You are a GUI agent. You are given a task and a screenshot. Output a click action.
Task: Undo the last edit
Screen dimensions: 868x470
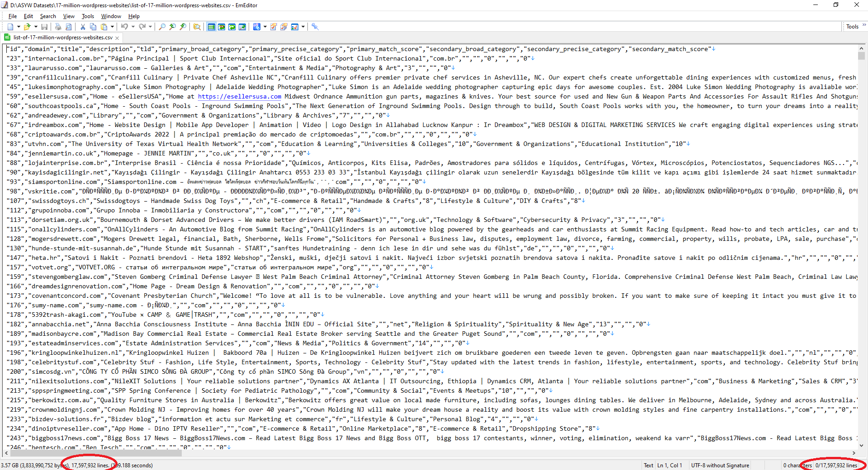[125, 27]
